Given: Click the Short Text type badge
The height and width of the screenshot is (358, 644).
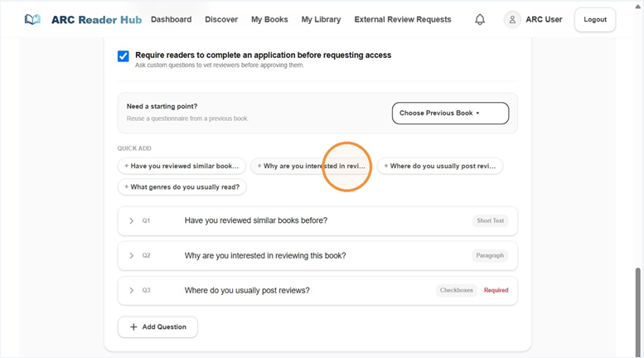Looking at the screenshot, I should tap(490, 220).
